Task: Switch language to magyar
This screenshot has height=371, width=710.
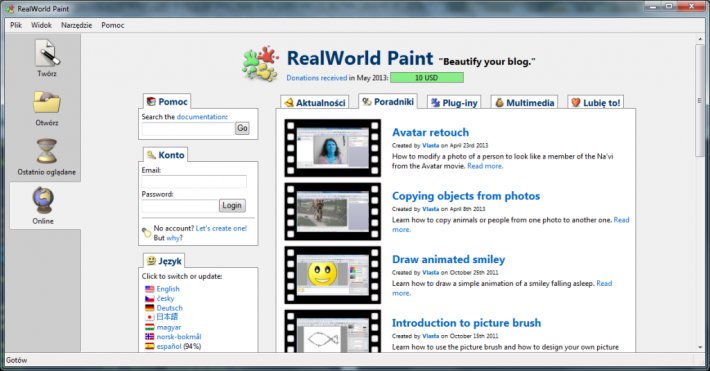Action: 168,327
